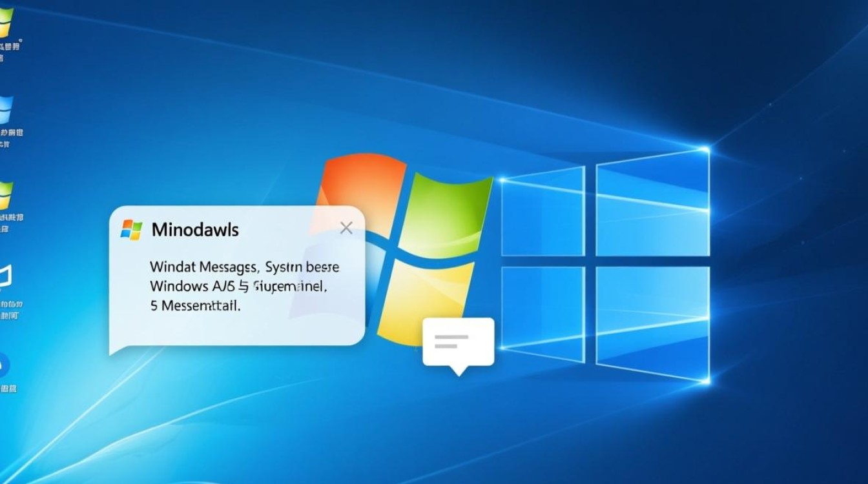Image resolution: width=868 pixels, height=484 pixels.
Task: Click the Minodawls notification title
Action: coord(195,230)
